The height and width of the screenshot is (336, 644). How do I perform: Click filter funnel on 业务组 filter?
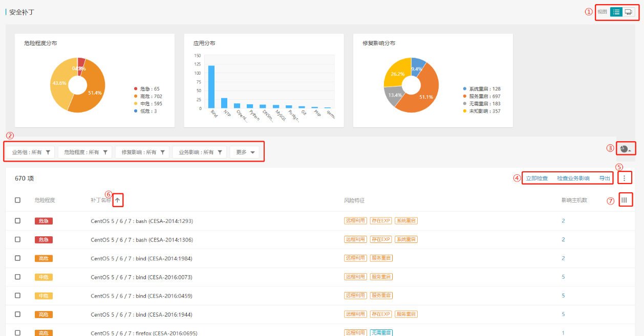pos(48,152)
